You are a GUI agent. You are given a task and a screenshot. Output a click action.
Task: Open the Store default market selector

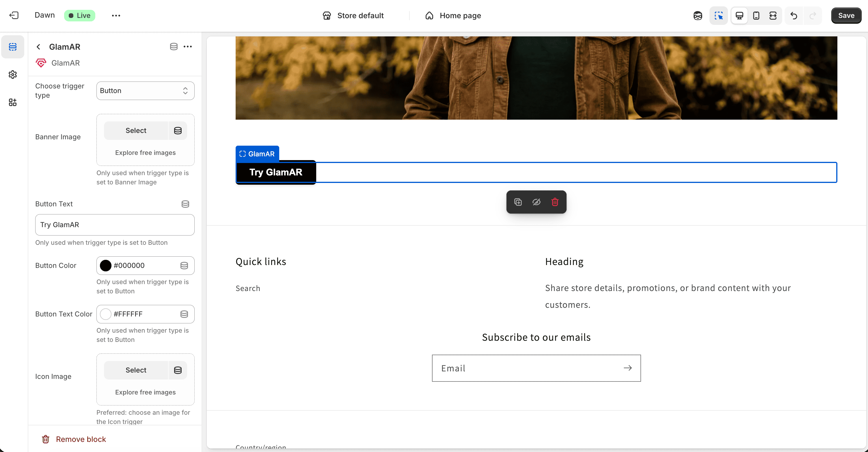(x=353, y=16)
